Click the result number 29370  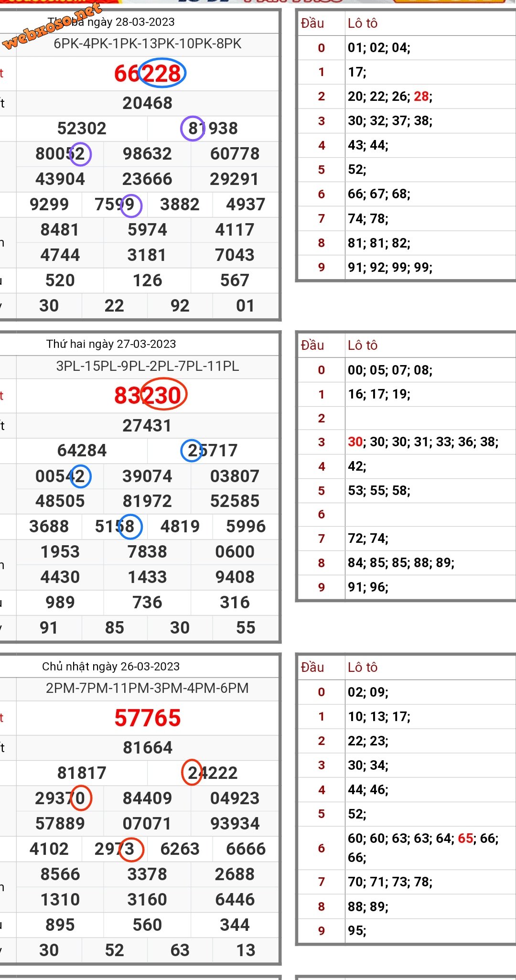point(60,798)
